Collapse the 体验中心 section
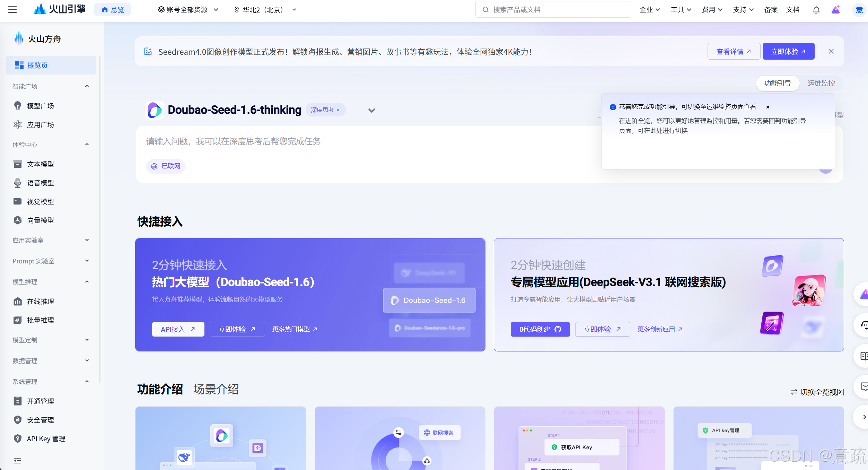Screen dimensions: 868x470 click(87, 145)
